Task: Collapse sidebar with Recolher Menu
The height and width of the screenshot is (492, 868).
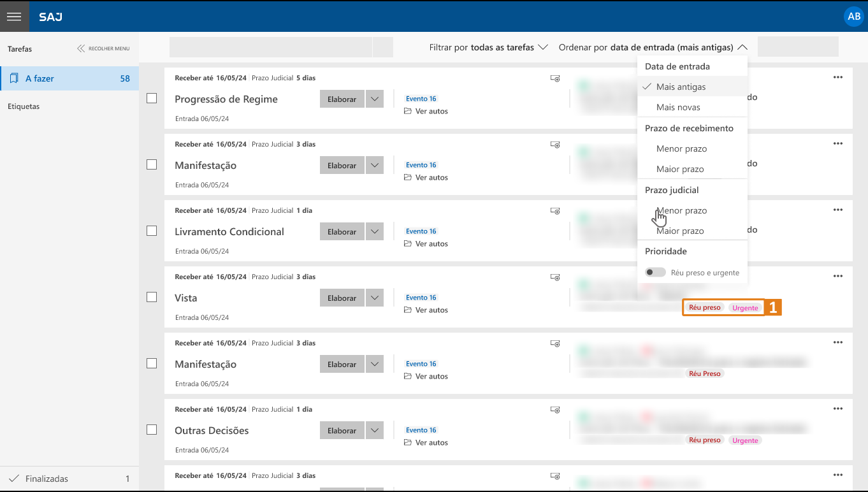Action: click(x=103, y=48)
